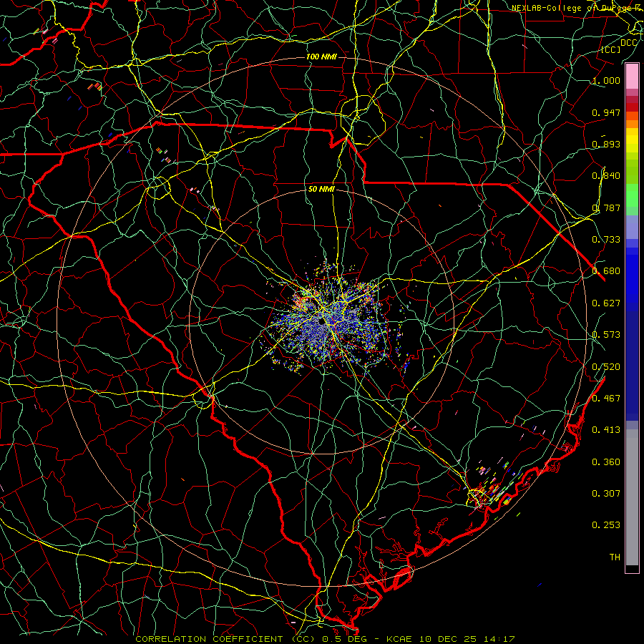
Task: Click the orange color bar segment
Action: pyautogui.click(x=632, y=124)
